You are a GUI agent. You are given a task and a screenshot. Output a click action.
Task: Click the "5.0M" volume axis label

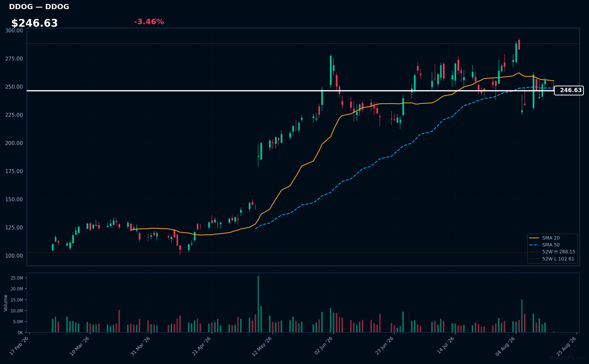[x=18, y=322]
